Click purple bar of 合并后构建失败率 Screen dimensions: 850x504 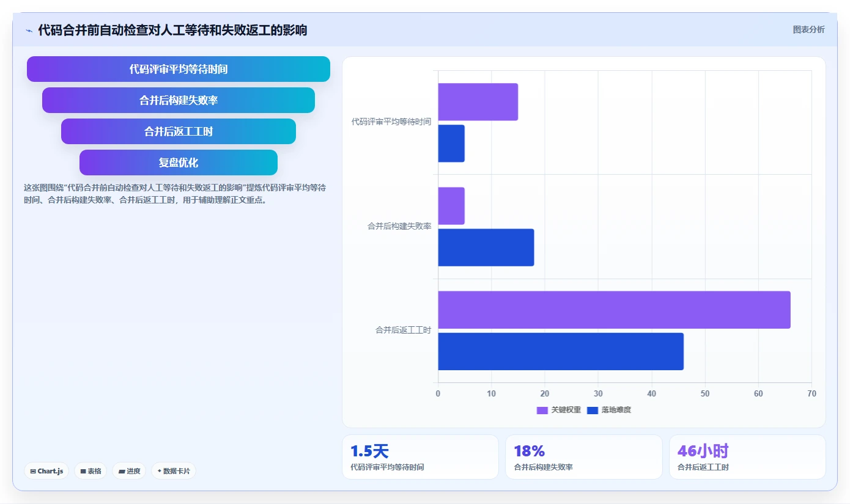(x=451, y=206)
